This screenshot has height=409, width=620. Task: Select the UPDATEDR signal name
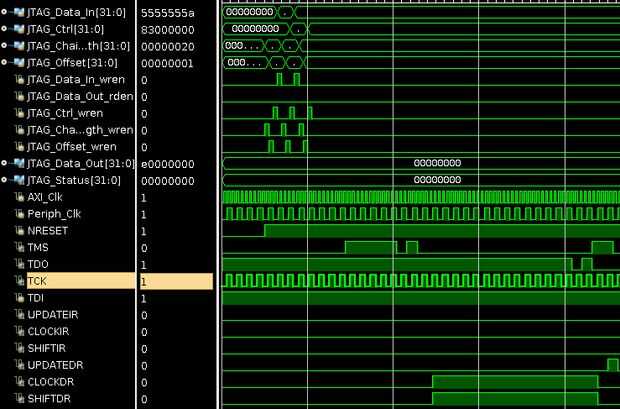[x=55, y=365]
